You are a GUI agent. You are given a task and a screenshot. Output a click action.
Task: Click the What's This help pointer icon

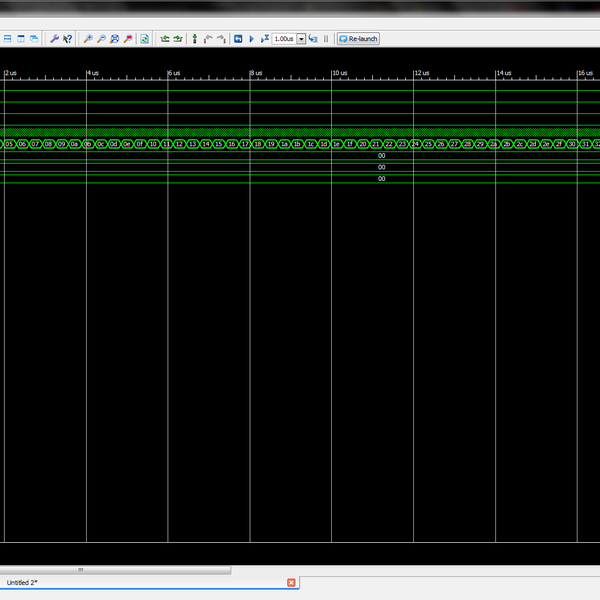67,38
